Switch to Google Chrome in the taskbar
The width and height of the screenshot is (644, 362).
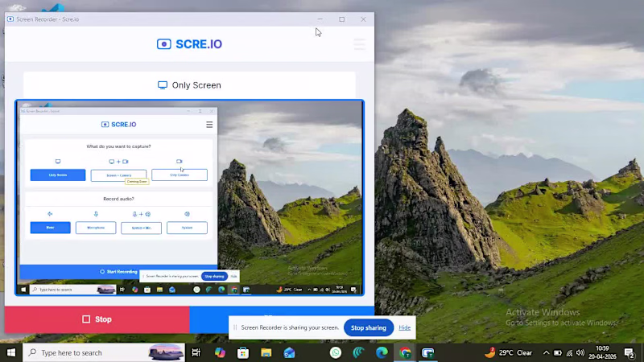pos(405,352)
